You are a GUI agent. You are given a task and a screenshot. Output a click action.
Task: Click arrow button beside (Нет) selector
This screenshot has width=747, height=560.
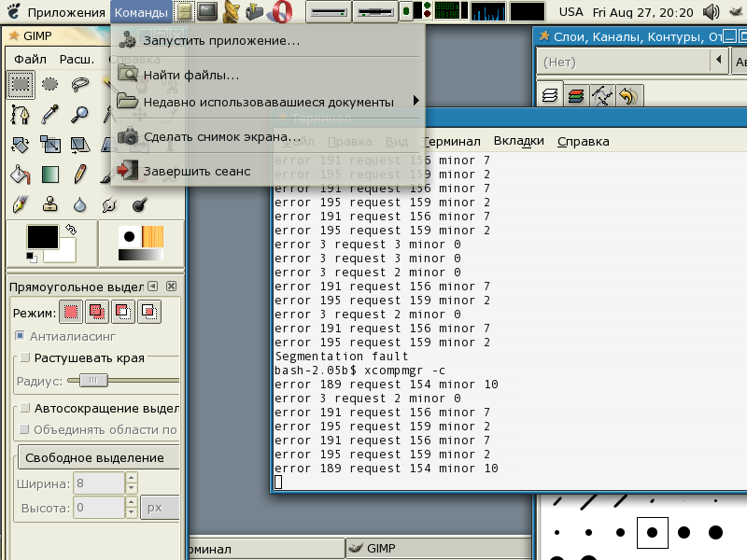tap(718, 61)
